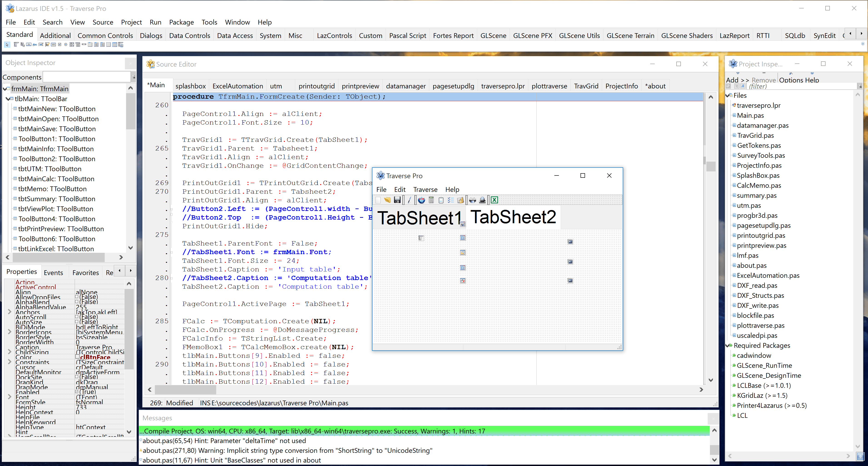Switch to the ExcelAutomation editor tab
868x466 pixels.
pos(238,86)
